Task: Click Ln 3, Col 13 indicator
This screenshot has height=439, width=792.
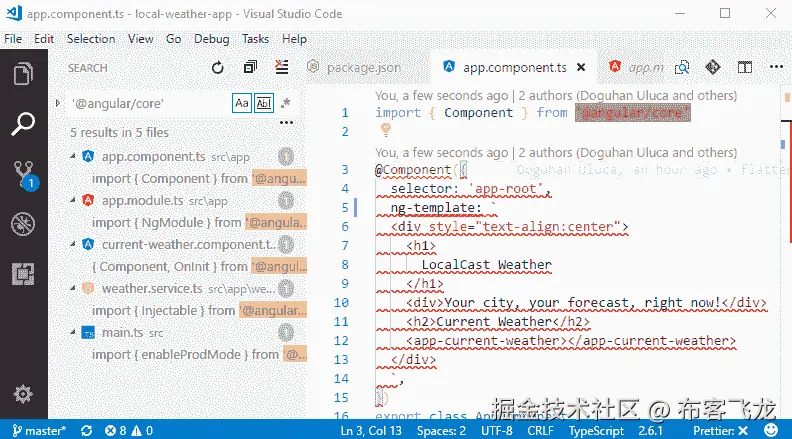Action: point(371,430)
